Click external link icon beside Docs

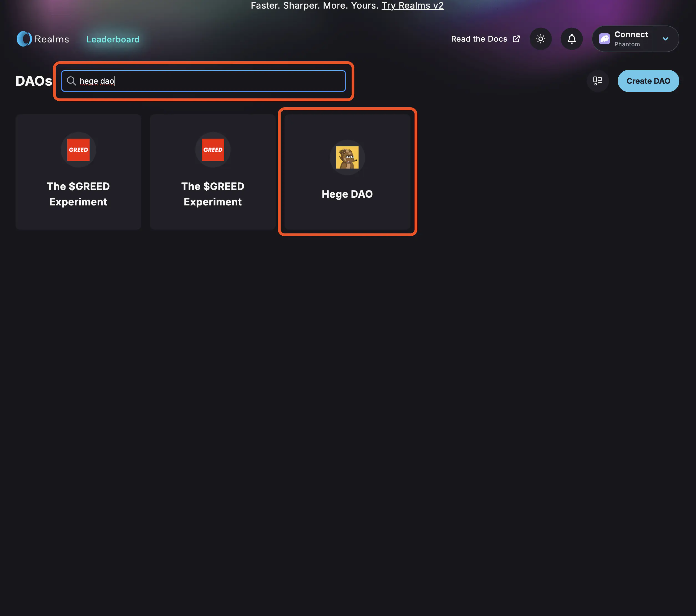pos(516,39)
